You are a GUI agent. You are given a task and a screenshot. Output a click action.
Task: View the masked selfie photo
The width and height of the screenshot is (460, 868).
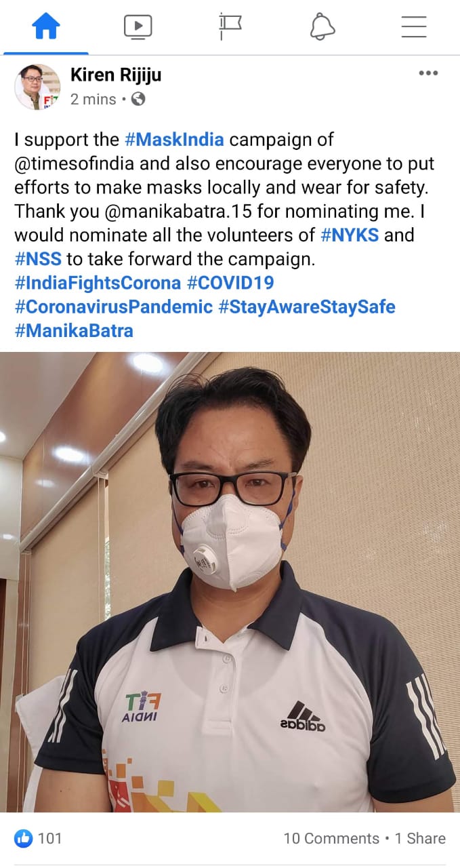tap(230, 582)
